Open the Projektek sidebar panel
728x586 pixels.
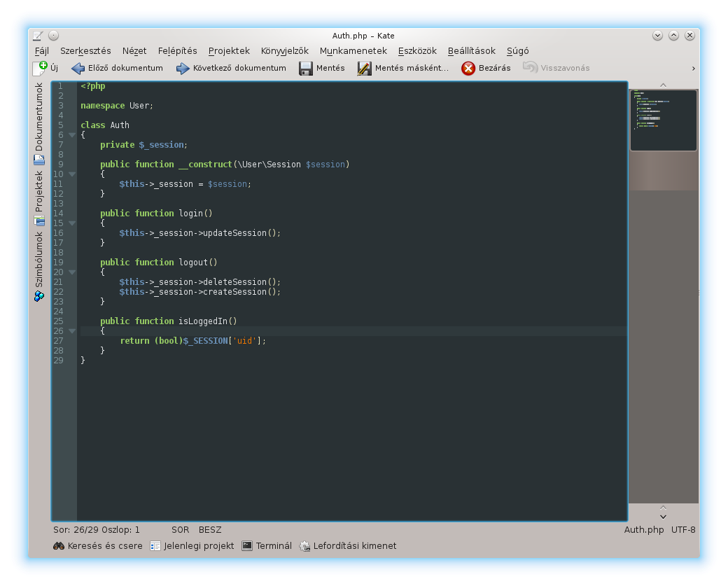(x=39, y=198)
